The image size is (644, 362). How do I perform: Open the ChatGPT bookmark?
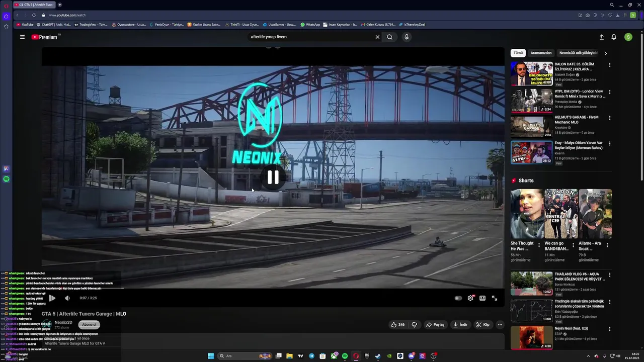(53, 24)
